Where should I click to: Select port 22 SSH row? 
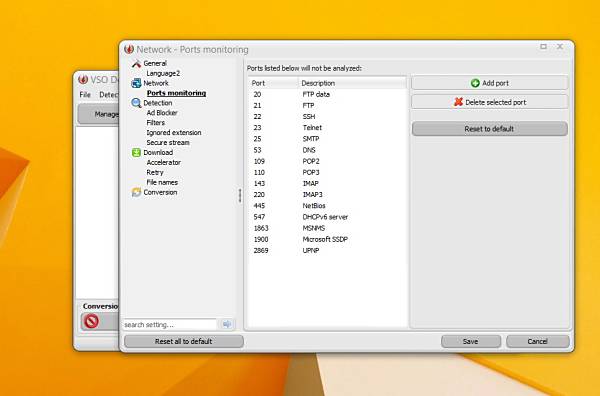[x=327, y=117]
